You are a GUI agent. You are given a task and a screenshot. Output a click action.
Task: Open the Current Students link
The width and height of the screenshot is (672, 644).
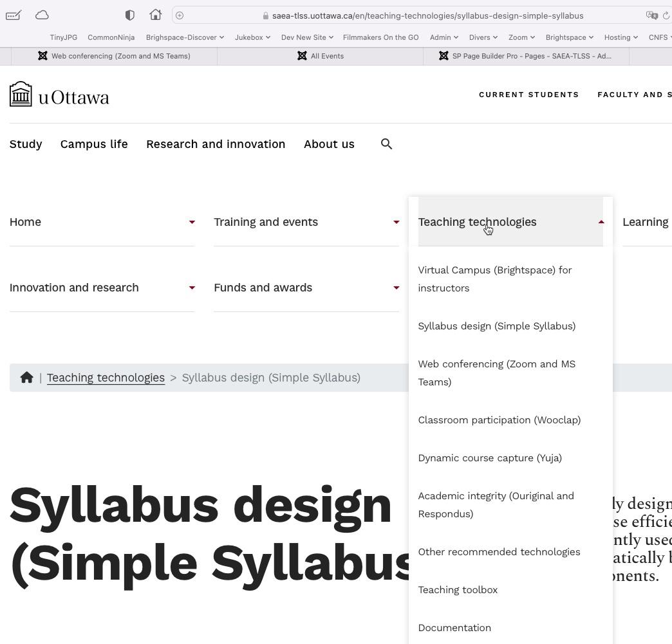coord(528,95)
